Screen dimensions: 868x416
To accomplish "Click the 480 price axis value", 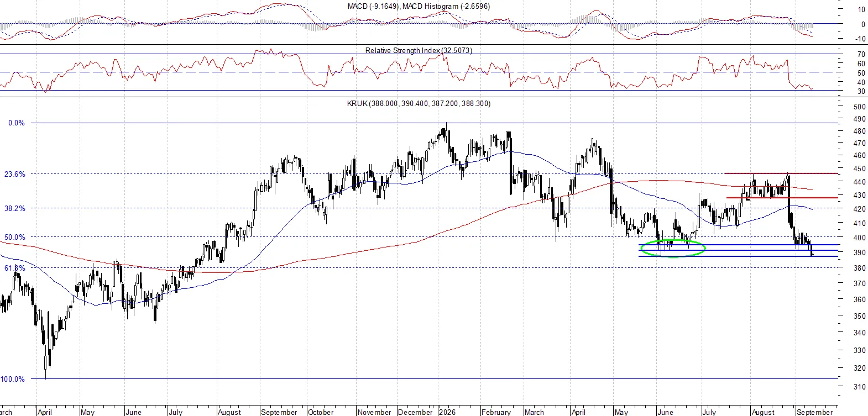I will [x=860, y=131].
